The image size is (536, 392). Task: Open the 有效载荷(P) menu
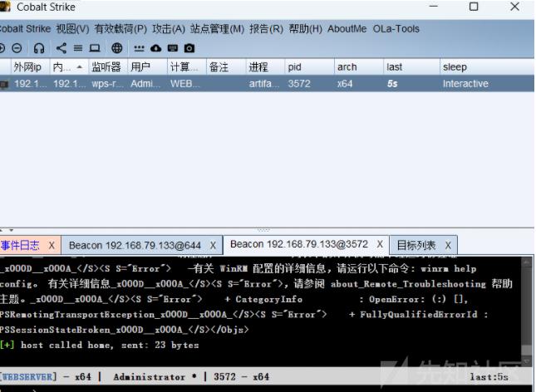click(x=120, y=29)
